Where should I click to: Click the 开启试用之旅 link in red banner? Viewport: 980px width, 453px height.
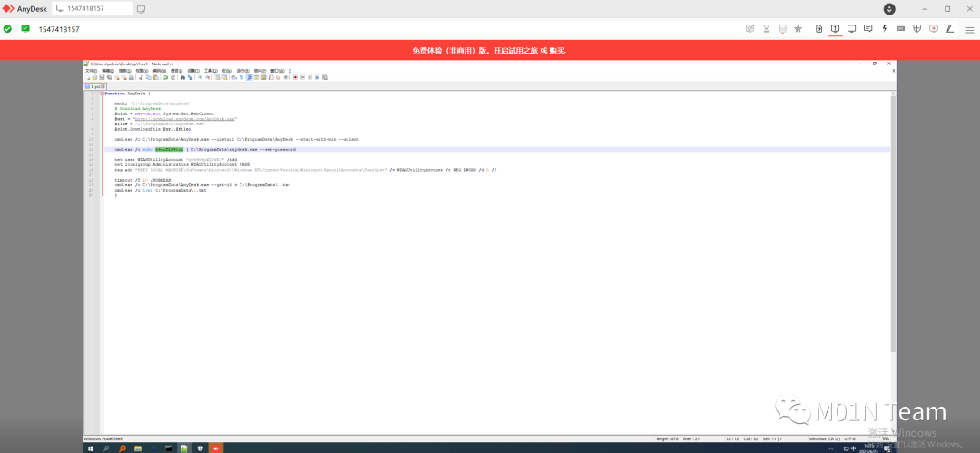tap(515, 50)
